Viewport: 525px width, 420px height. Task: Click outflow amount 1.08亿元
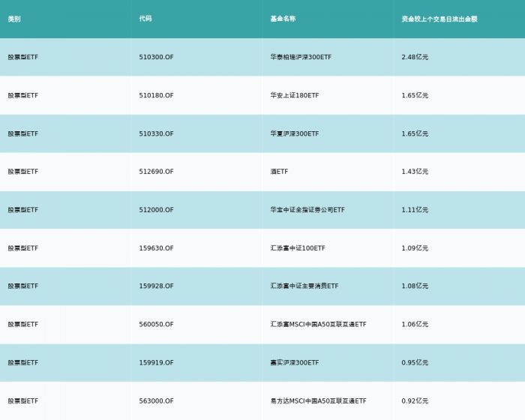(415, 286)
